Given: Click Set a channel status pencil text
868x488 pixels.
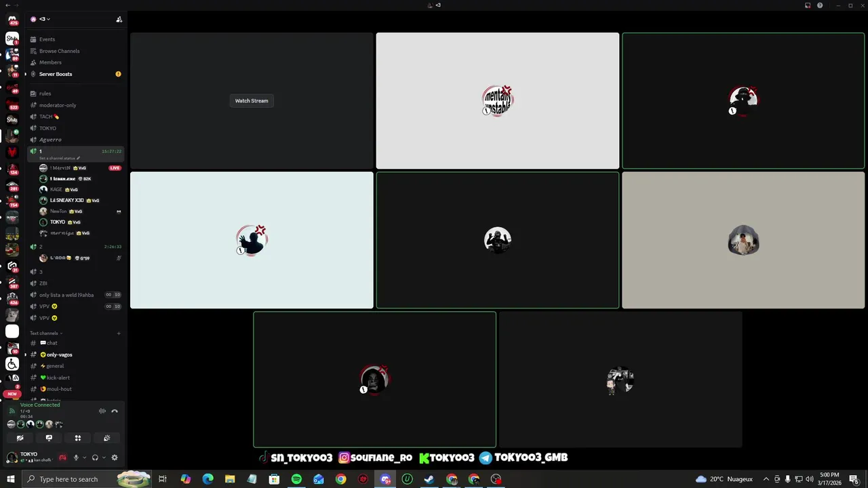Looking at the screenshot, I should 60,158.
